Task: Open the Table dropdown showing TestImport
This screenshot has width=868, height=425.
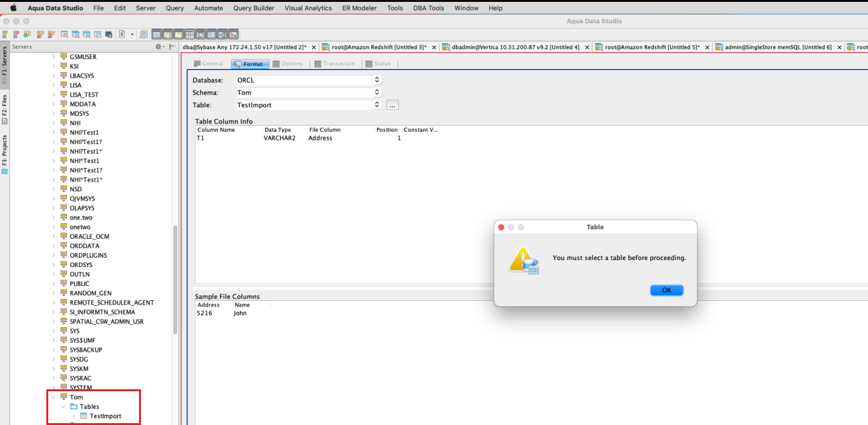Action: click(376, 105)
